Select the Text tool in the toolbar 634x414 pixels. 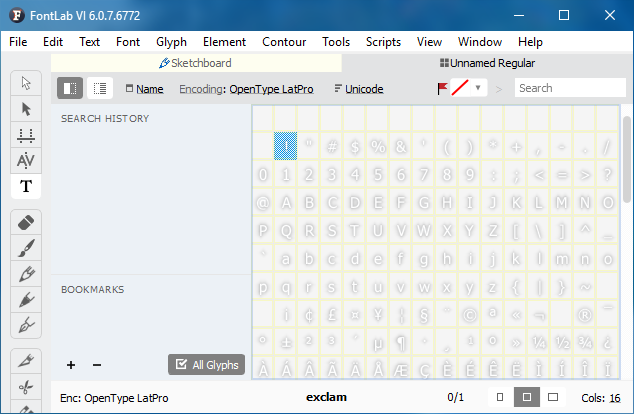(26, 186)
